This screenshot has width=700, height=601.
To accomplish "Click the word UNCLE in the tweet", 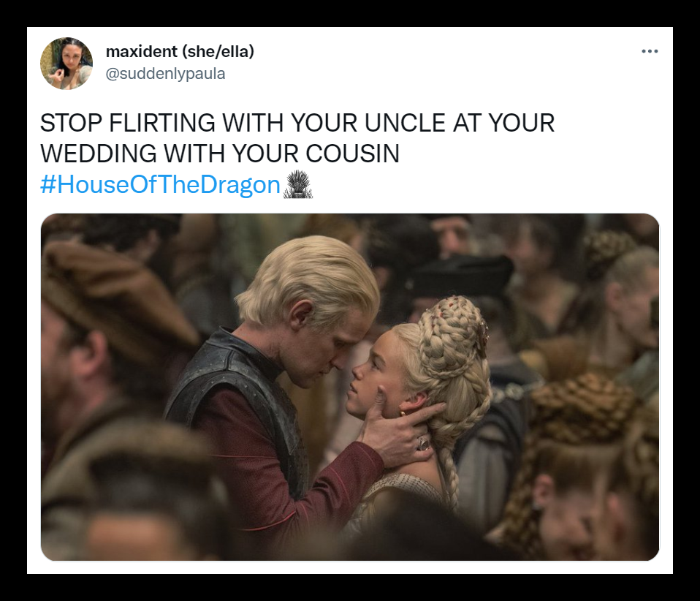I will 405,123.
